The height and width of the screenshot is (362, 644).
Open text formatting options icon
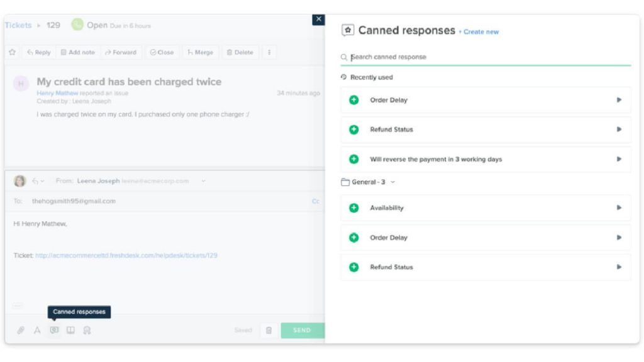pos(37,330)
